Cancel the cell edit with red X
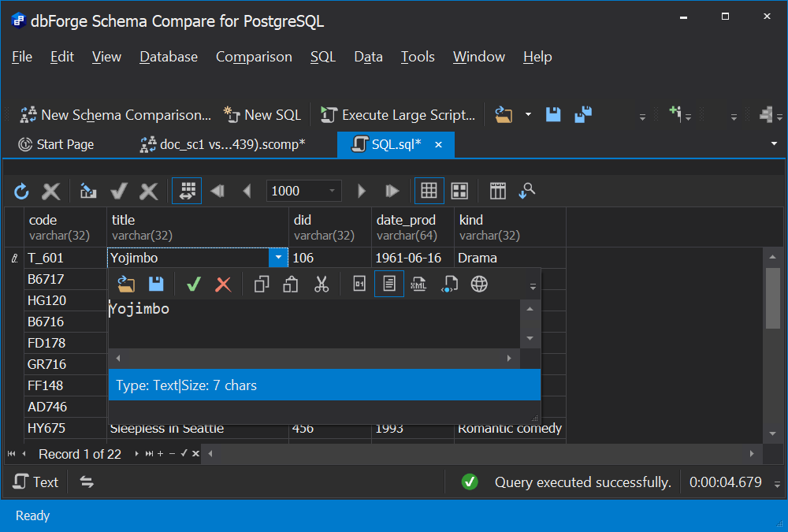 click(x=223, y=284)
